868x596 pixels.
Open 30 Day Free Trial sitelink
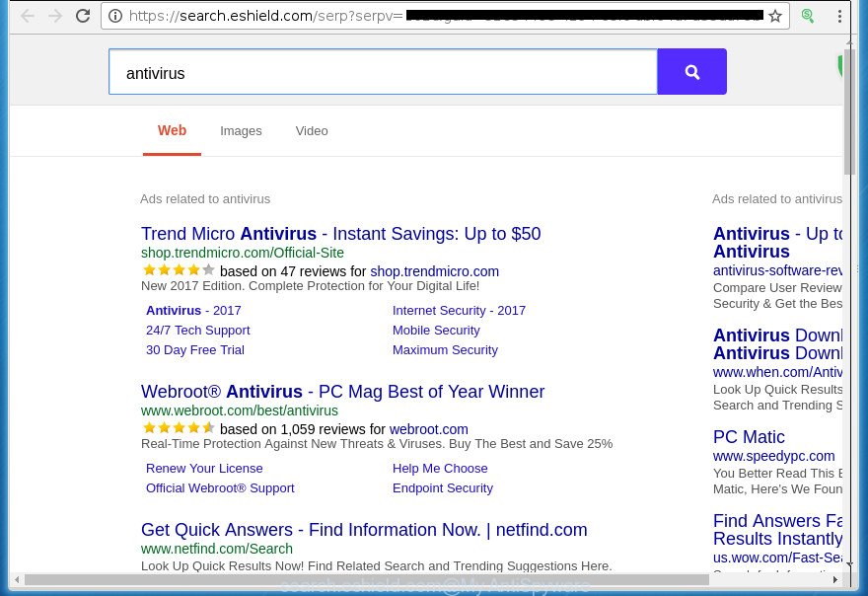(x=195, y=350)
